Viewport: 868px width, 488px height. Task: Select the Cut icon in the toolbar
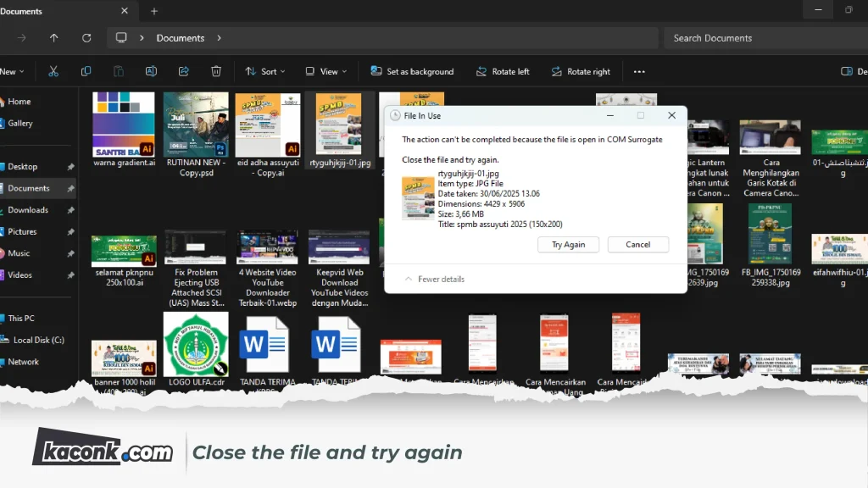point(53,71)
